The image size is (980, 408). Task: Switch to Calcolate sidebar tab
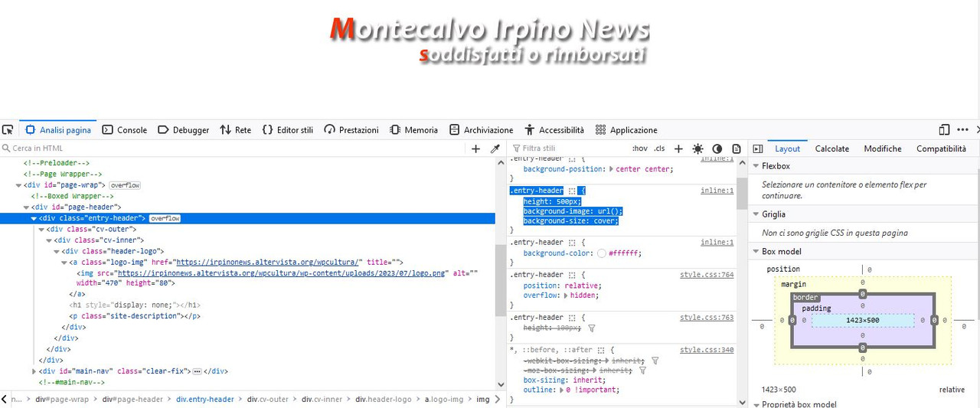(x=831, y=149)
